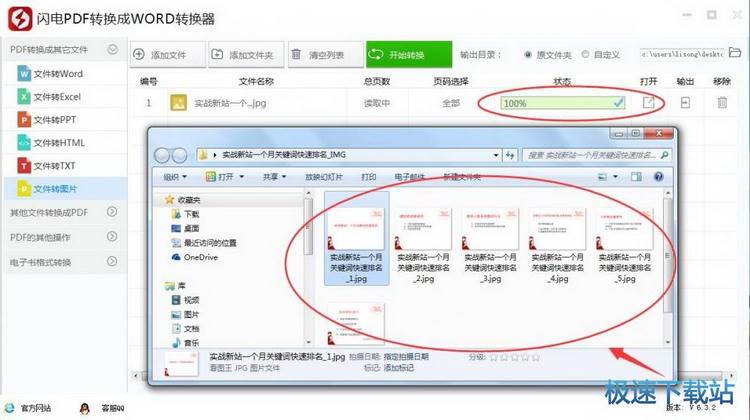Select 桌面 in navigation pane

185,229
